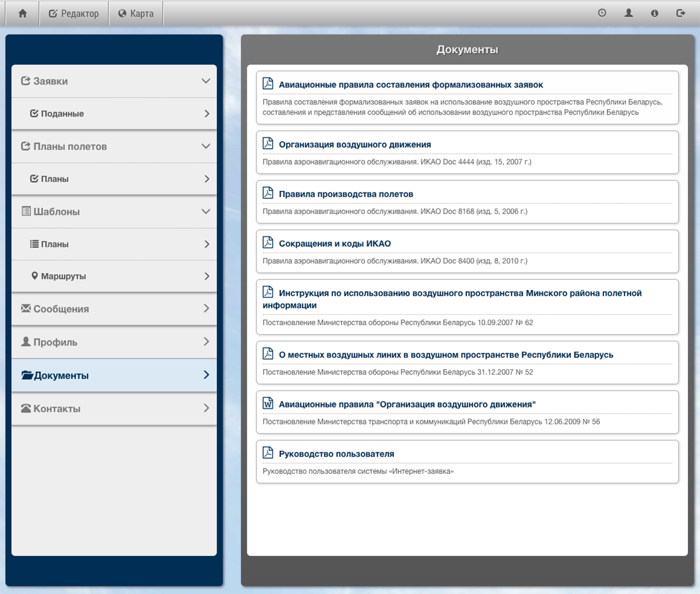Click the PDF icon beside Сокращения и коды ИКАО
The height and width of the screenshot is (594, 700).
[x=268, y=242]
